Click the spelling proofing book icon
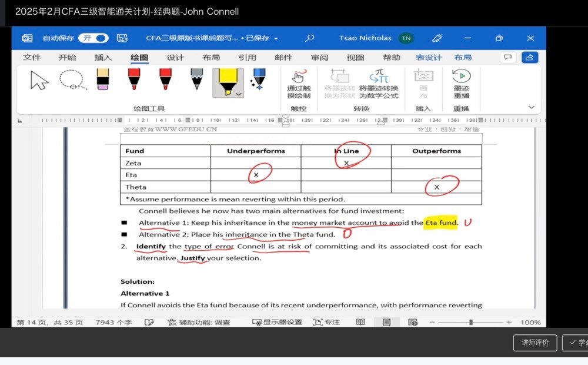The width and height of the screenshot is (588, 365). pos(149,322)
